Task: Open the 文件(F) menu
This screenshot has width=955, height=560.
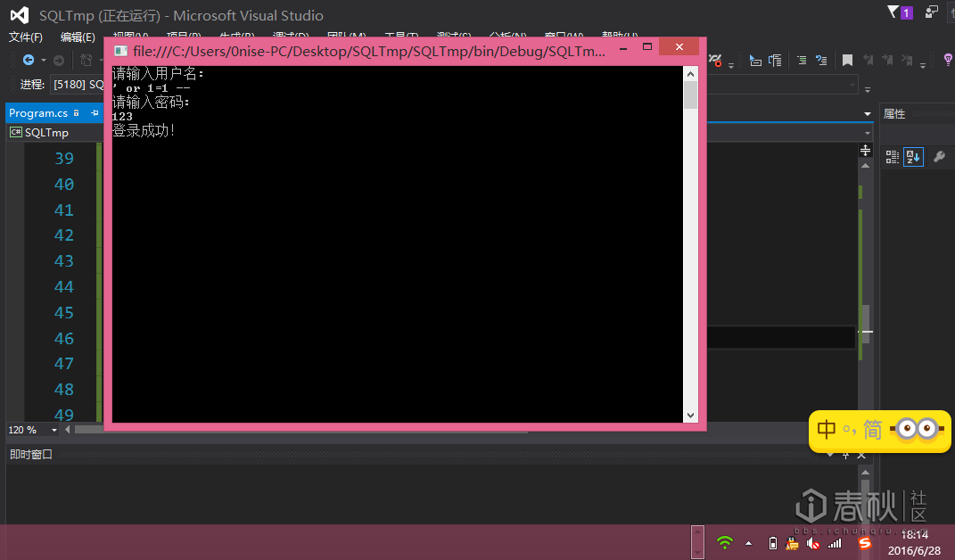Action: pos(26,37)
